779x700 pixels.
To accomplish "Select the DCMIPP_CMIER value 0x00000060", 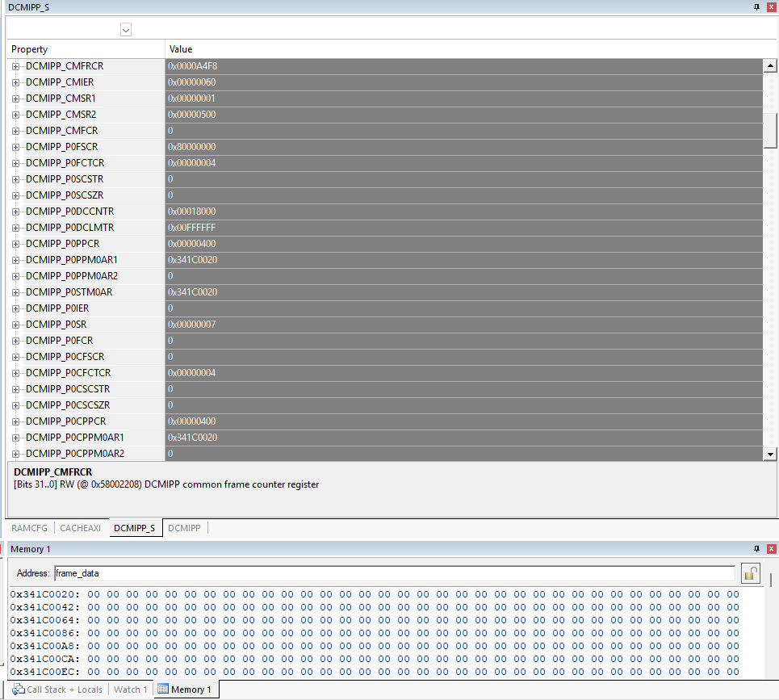I will [x=464, y=82].
